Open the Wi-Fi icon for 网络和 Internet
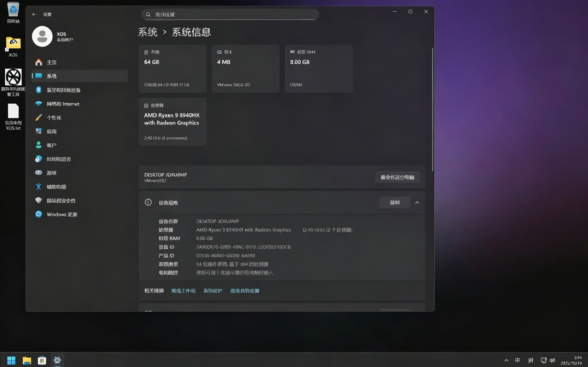This screenshot has width=588, height=367. [39, 104]
